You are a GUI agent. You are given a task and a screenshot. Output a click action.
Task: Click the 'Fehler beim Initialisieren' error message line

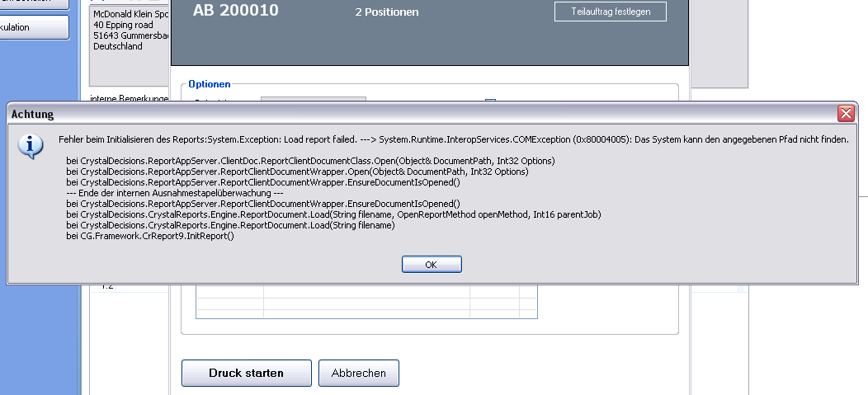453,140
